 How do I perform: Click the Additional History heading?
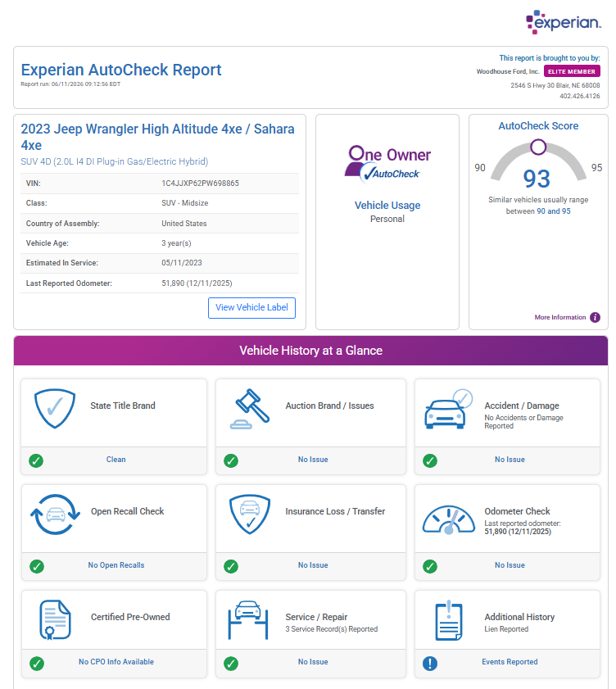tap(519, 617)
